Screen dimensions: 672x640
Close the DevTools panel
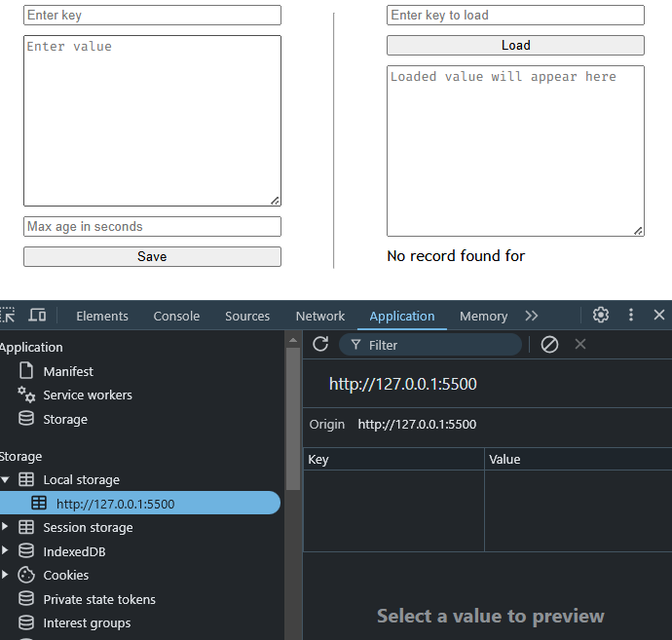[x=658, y=315]
